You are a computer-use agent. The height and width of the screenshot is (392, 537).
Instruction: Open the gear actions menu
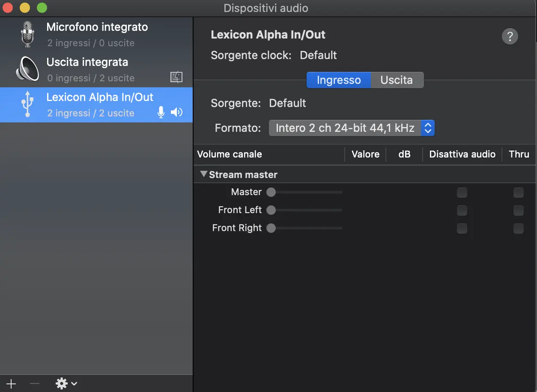66,383
